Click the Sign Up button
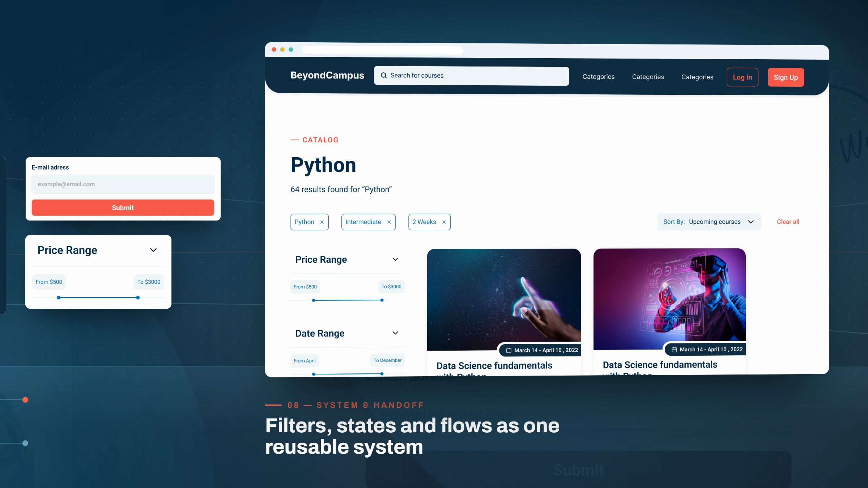Viewport: 868px width, 488px height. tap(786, 77)
